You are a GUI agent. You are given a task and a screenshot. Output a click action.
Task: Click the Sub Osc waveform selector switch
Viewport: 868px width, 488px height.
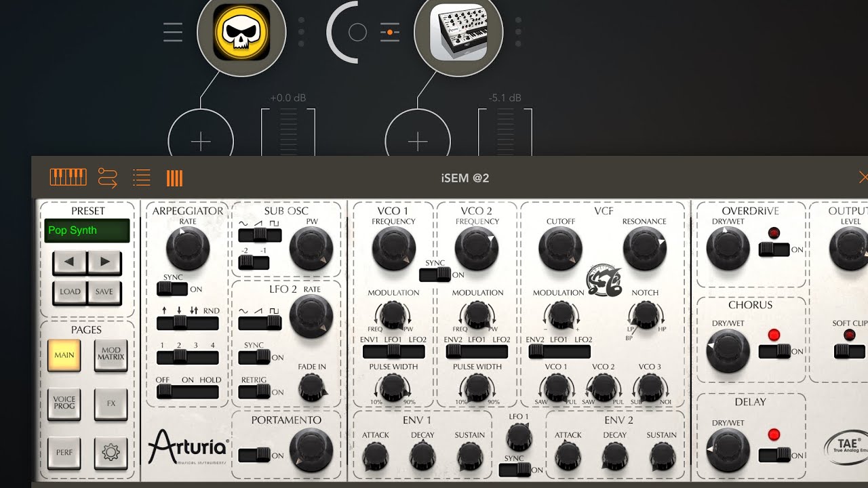point(260,235)
